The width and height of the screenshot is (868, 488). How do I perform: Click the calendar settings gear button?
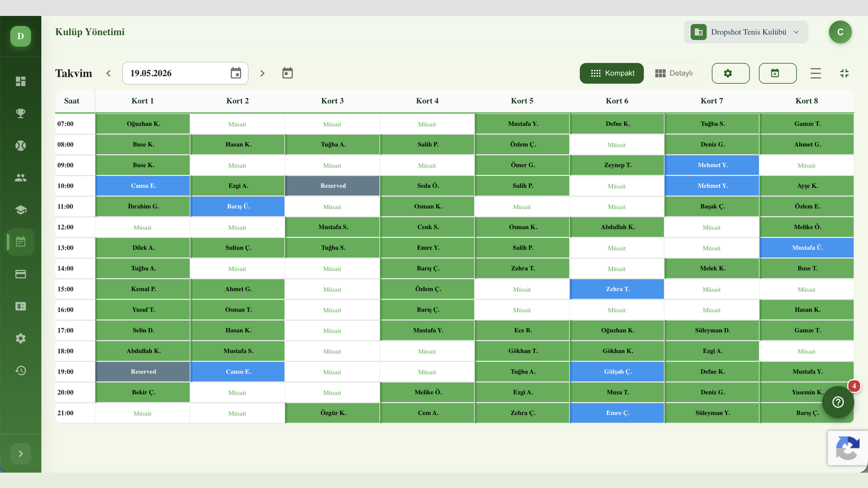(x=731, y=73)
